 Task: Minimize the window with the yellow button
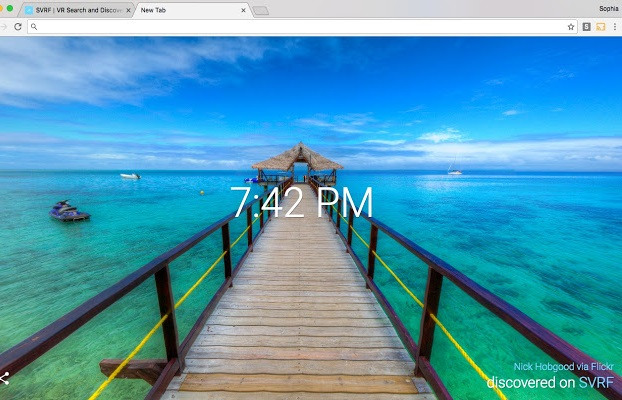[x=1, y=8]
